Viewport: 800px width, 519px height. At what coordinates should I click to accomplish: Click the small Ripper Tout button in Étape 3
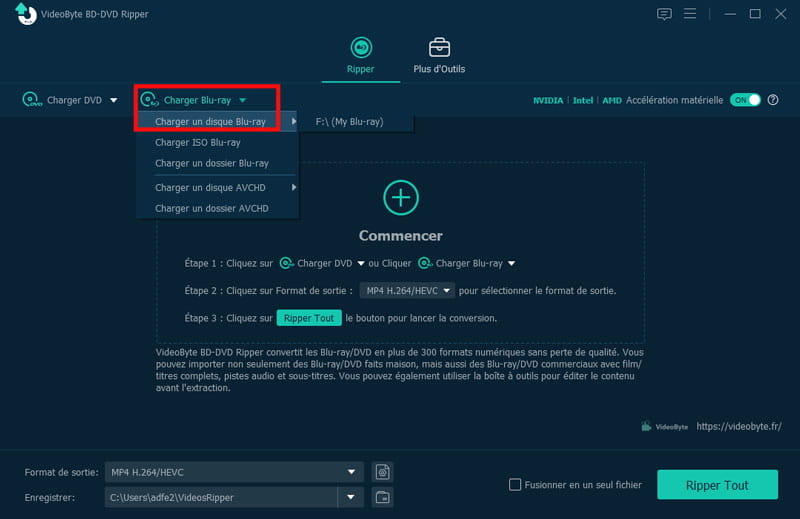(309, 318)
